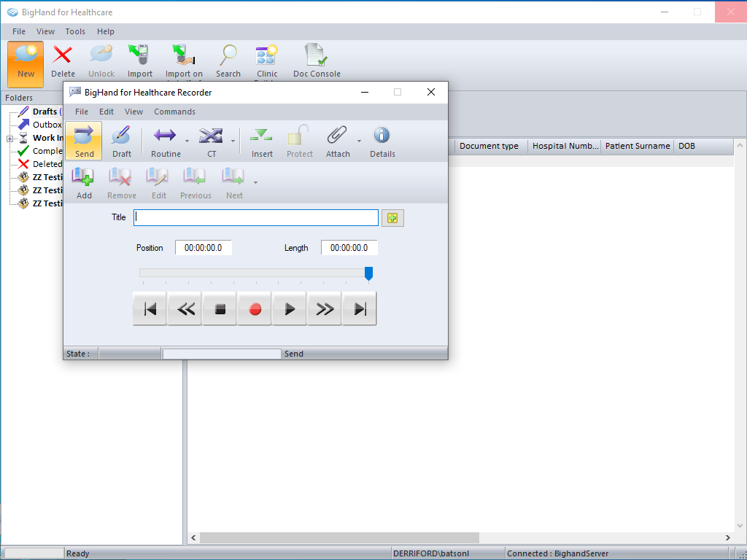747x560 pixels.
Task: Click the Length time field
Action: [349, 248]
